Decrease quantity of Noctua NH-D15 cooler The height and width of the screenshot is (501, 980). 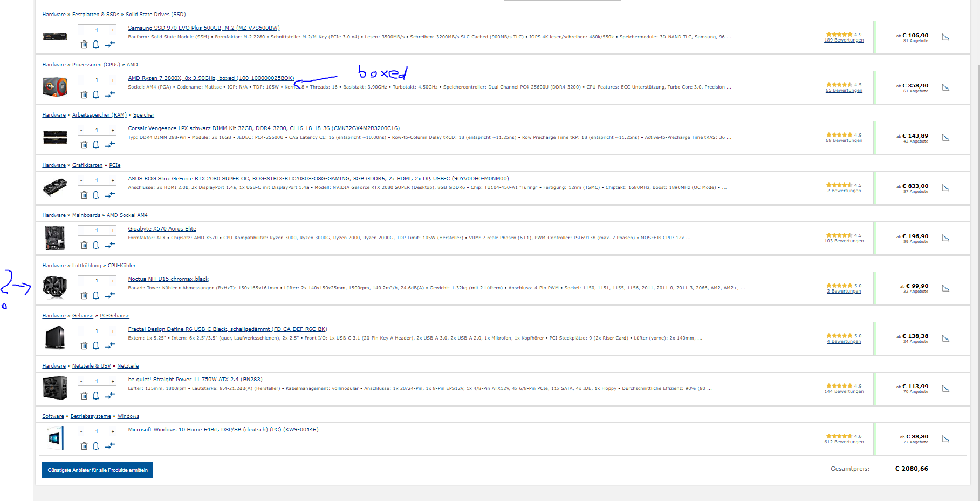pyautogui.click(x=81, y=281)
